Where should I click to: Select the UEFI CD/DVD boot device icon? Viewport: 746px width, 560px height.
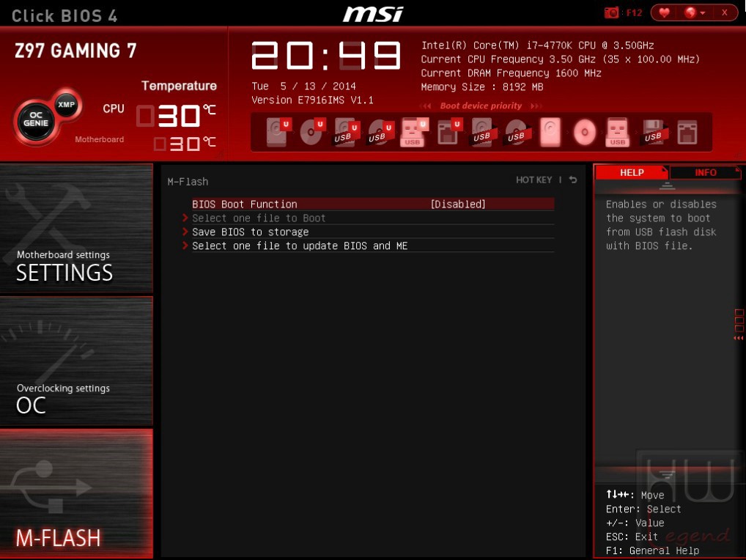pyautogui.click(x=312, y=132)
